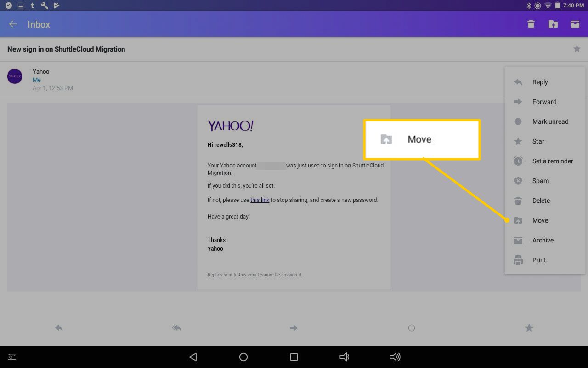Tap the "Apr 1, 12:53 PM" timestamp

(53, 88)
